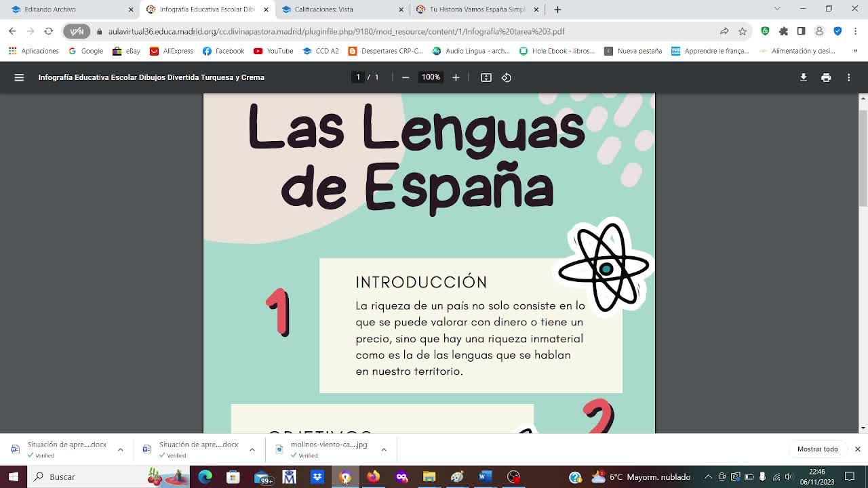
Task: Bookmark this page with the star icon
Action: (743, 31)
